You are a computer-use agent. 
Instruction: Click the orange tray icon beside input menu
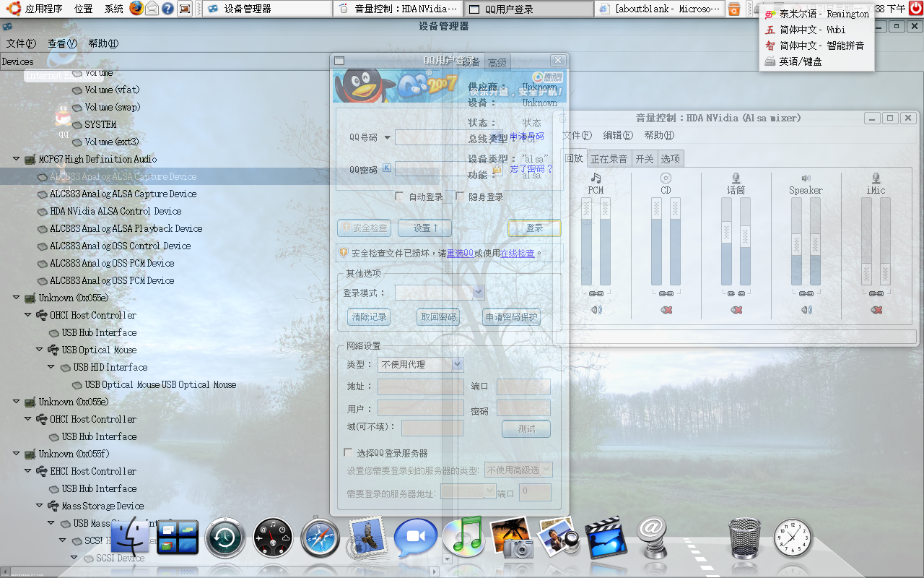[x=734, y=9]
